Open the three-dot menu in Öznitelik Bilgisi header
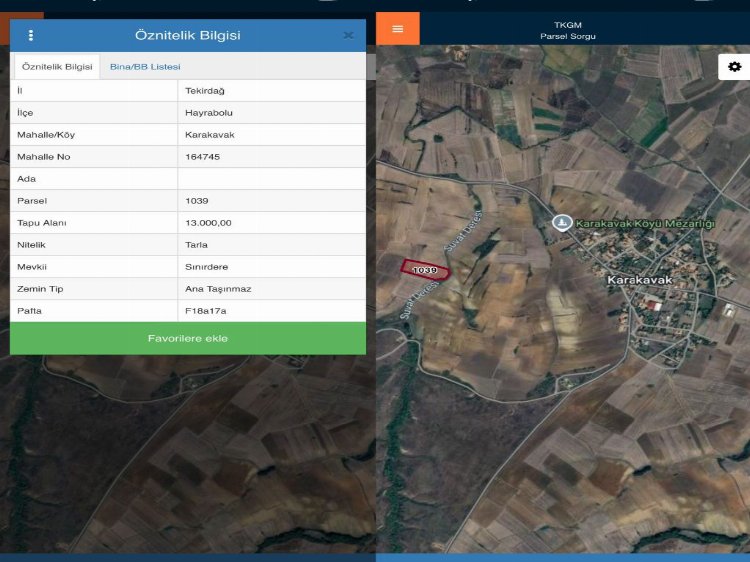Screen dimensions: 750x562 pos(31,35)
